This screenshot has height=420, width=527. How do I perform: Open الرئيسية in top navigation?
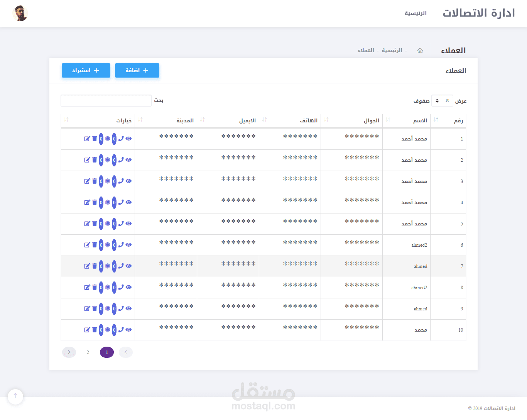point(416,13)
